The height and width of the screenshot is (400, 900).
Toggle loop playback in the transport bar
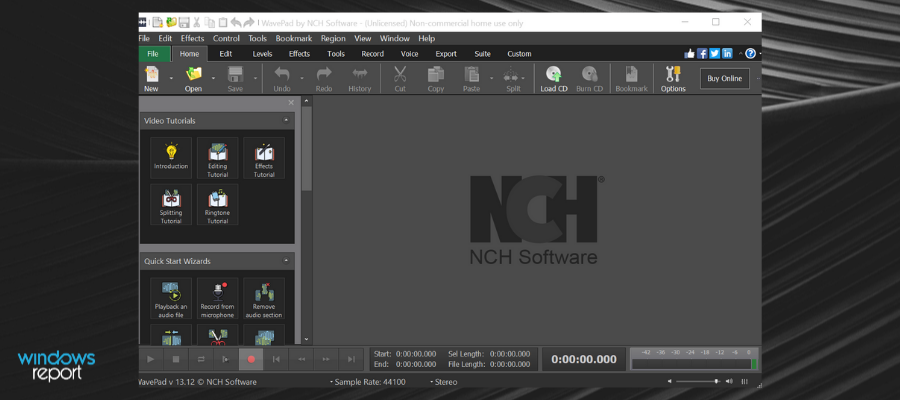pos(201,359)
